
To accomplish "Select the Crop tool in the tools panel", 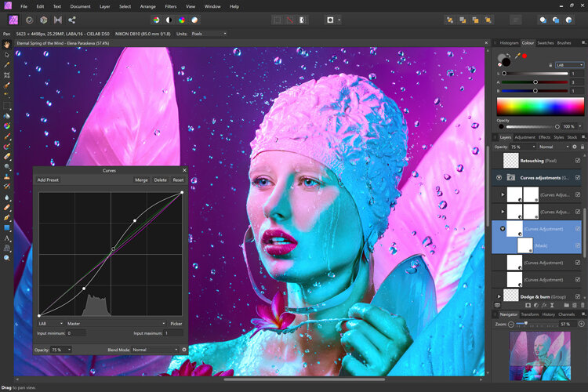I will point(7,75).
